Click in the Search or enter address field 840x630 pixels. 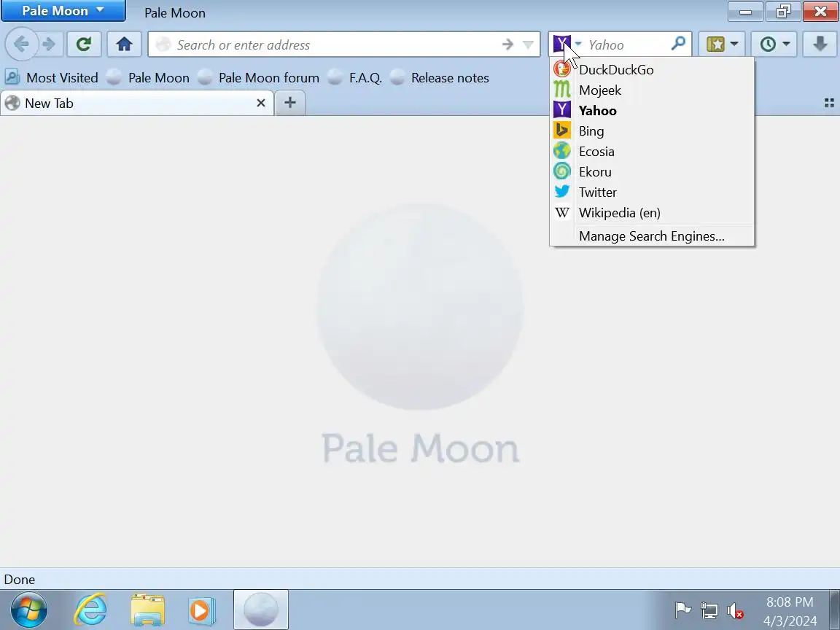[x=338, y=44]
